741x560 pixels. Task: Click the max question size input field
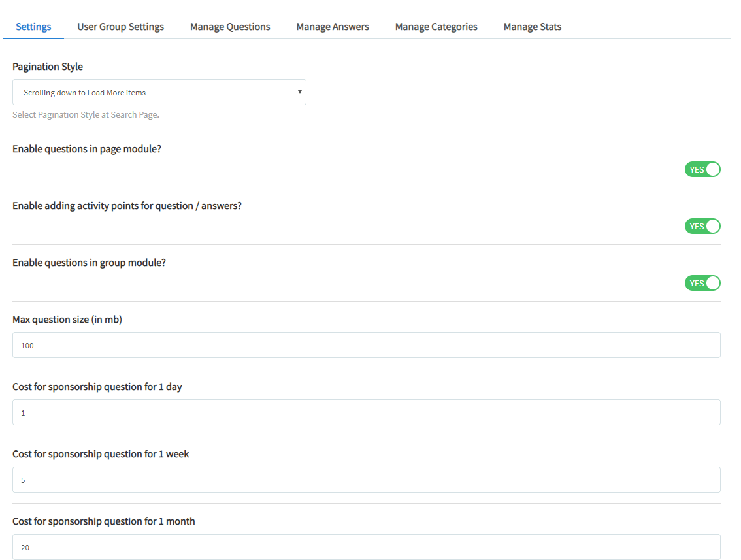pyautogui.click(x=366, y=345)
